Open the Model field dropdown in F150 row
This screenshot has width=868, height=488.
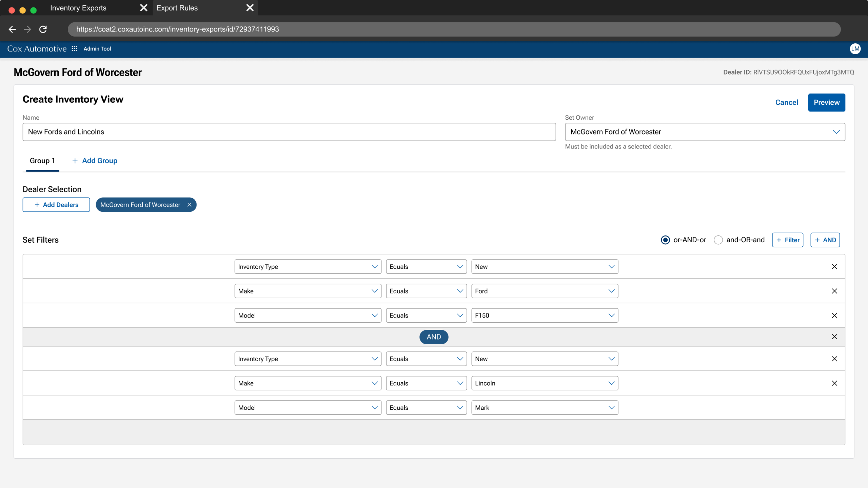(x=308, y=316)
